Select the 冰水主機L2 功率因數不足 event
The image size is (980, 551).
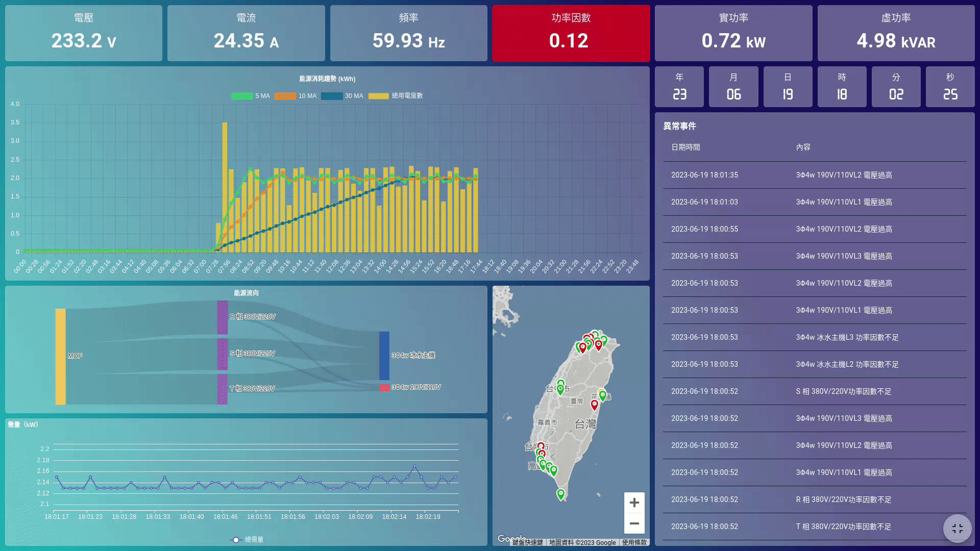tap(815, 364)
